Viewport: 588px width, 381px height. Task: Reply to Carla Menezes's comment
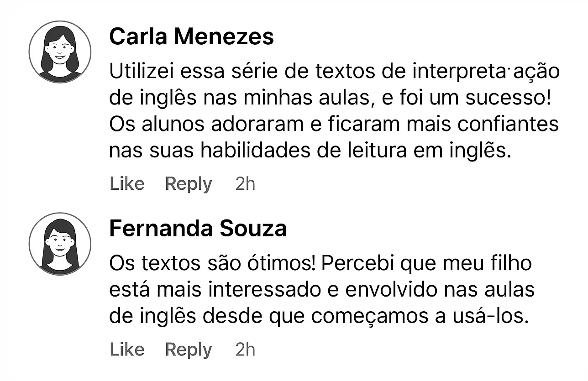pos(188,183)
